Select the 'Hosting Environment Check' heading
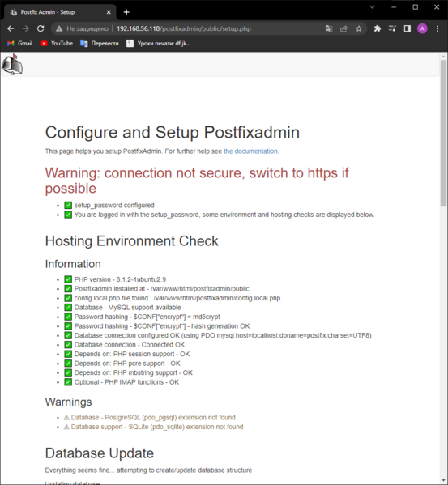The width and height of the screenshot is (448, 485). click(x=132, y=241)
